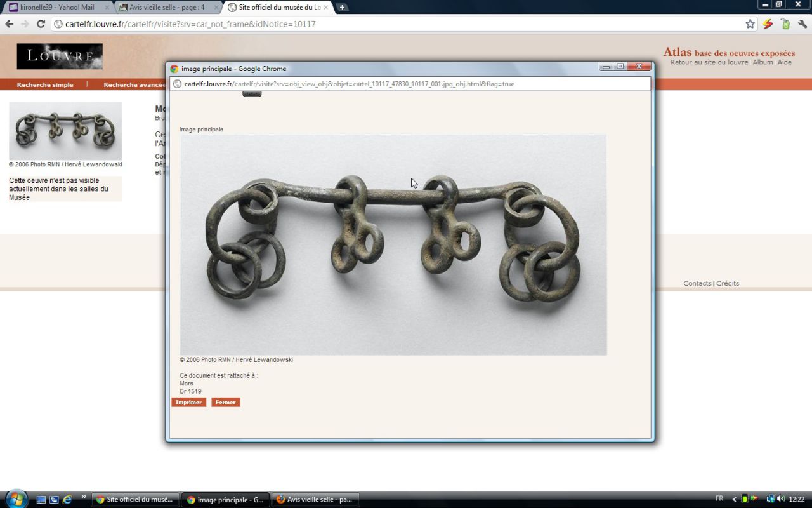The image size is (812, 508).
Task: Expand the Quick Launch overflow chevron
Action: [x=84, y=497]
